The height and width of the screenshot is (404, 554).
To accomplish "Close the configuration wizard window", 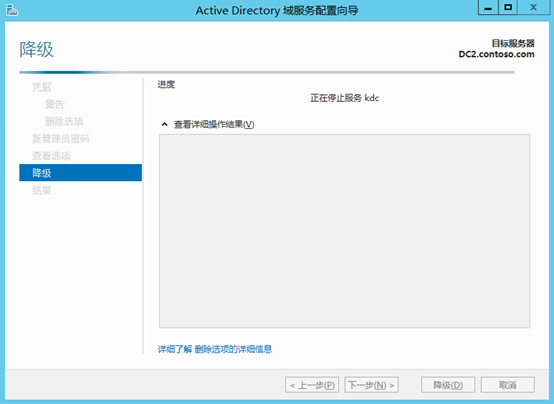I will click(x=534, y=7).
